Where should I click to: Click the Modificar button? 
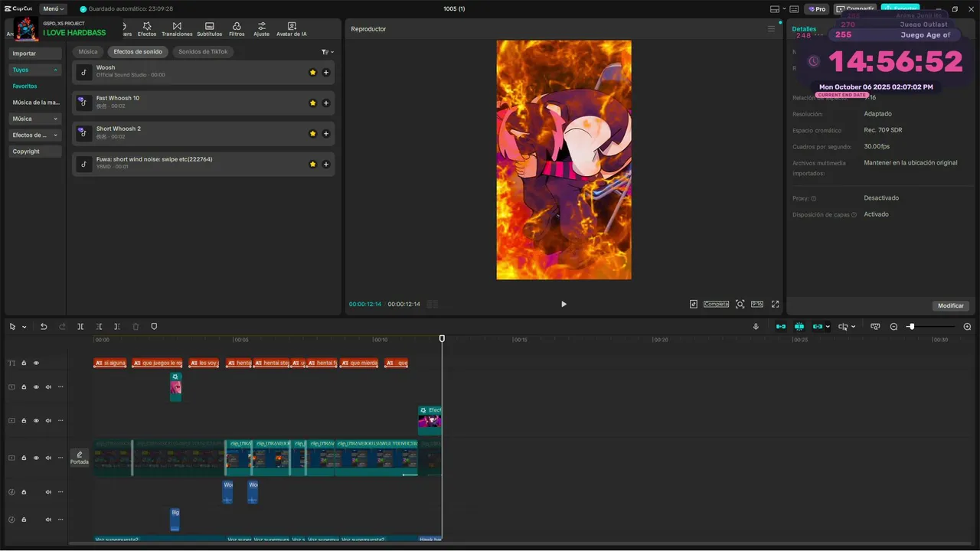pyautogui.click(x=951, y=305)
